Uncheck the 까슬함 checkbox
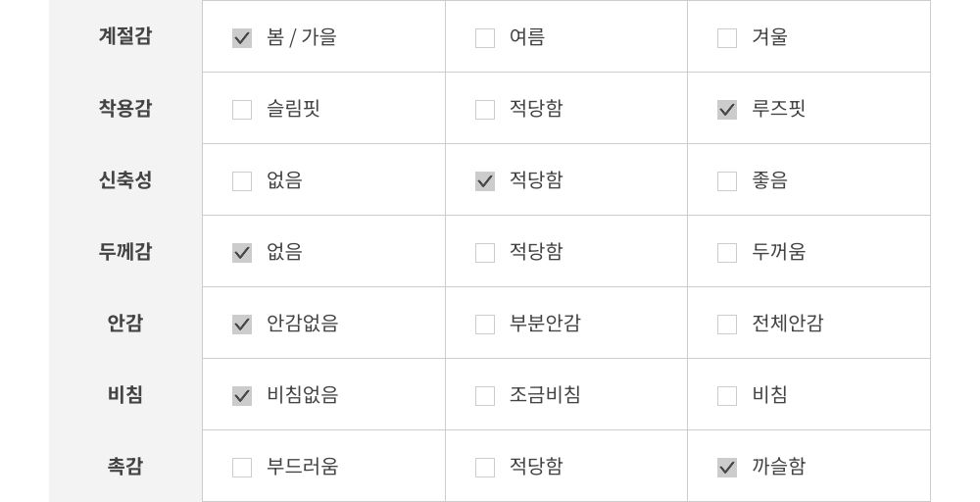Screen dimensions: 980x502 pyautogui.click(x=727, y=468)
